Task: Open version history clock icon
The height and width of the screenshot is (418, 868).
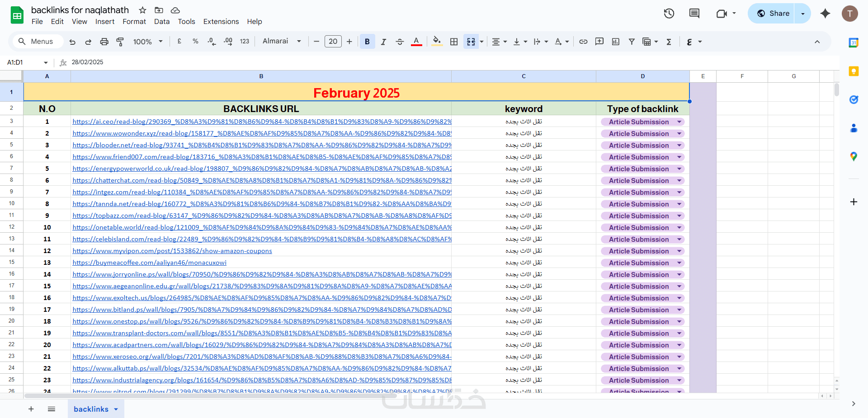Action: pos(669,14)
